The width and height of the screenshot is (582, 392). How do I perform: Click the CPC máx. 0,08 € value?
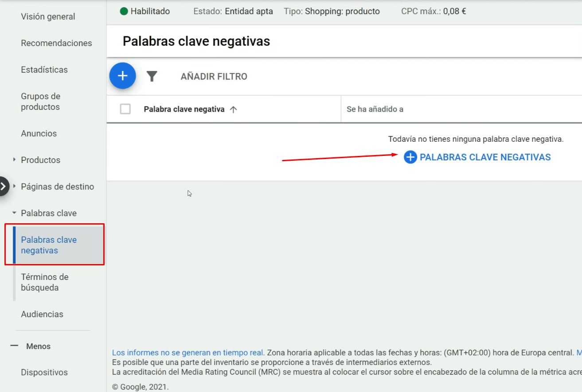tap(455, 12)
